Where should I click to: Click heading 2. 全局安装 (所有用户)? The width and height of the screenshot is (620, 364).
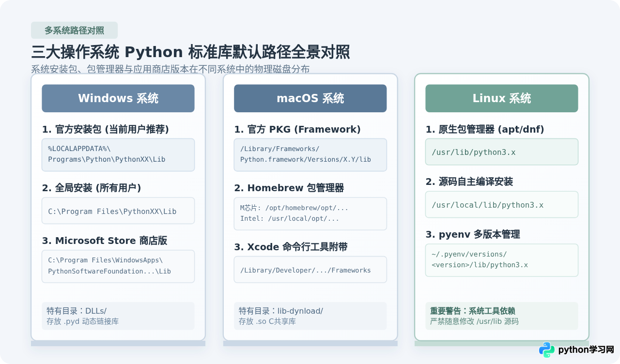tap(92, 188)
